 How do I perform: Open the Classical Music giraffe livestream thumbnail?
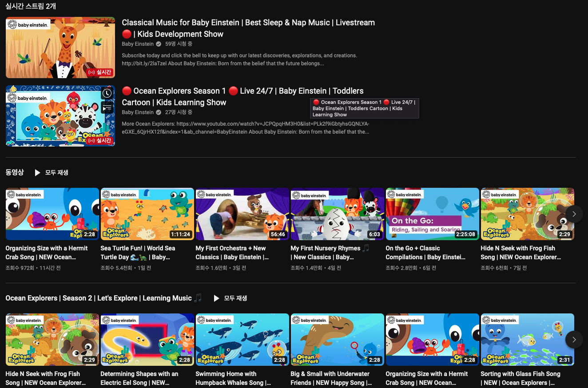coord(60,48)
